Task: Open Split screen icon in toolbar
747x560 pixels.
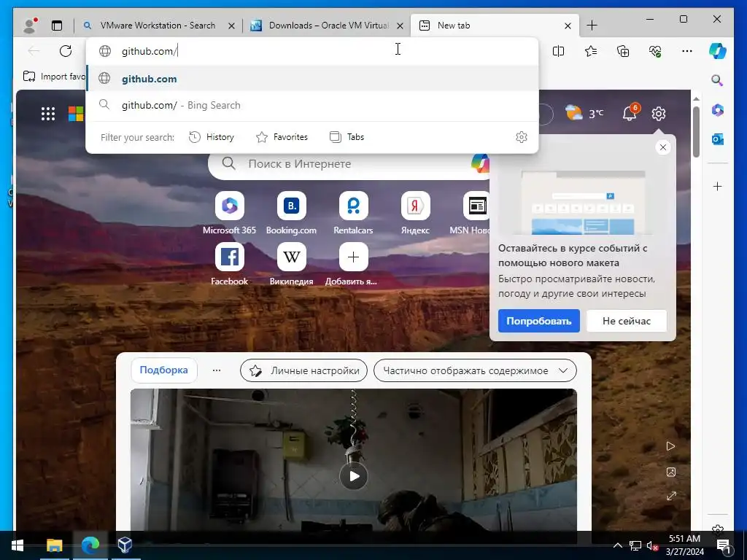Action: pyautogui.click(x=558, y=51)
